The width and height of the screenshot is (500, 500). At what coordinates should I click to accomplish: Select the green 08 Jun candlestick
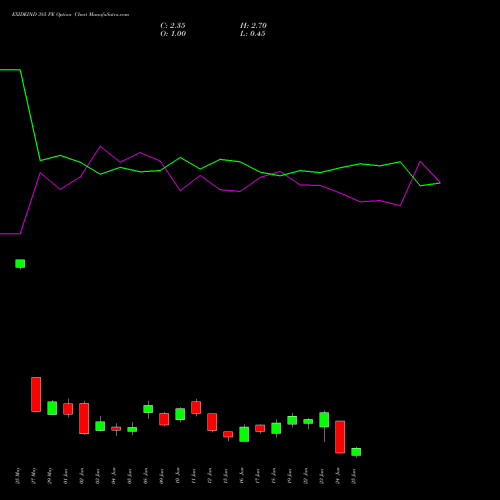[148, 409]
